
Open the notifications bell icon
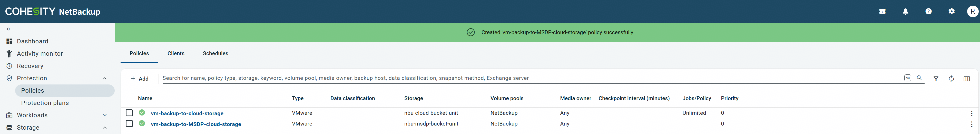click(905, 11)
